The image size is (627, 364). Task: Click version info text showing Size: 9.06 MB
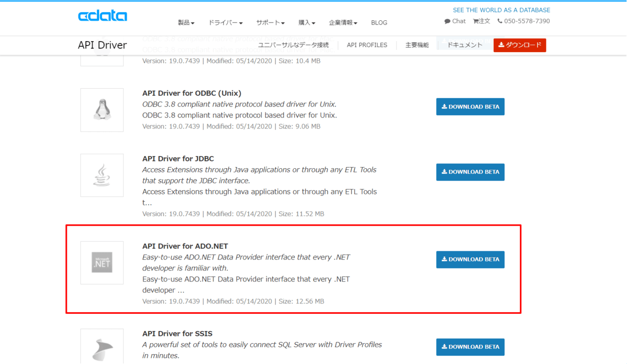[231, 126]
